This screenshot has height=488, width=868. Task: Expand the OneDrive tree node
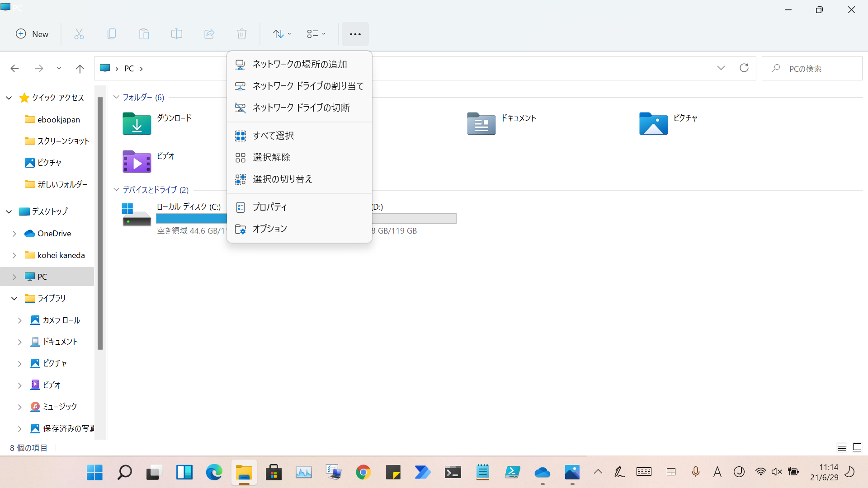point(14,234)
